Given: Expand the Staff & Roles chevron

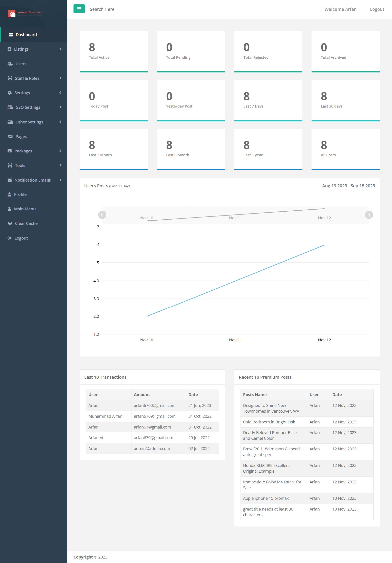Looking at the screenshot, I should click(x=60, y=78).
